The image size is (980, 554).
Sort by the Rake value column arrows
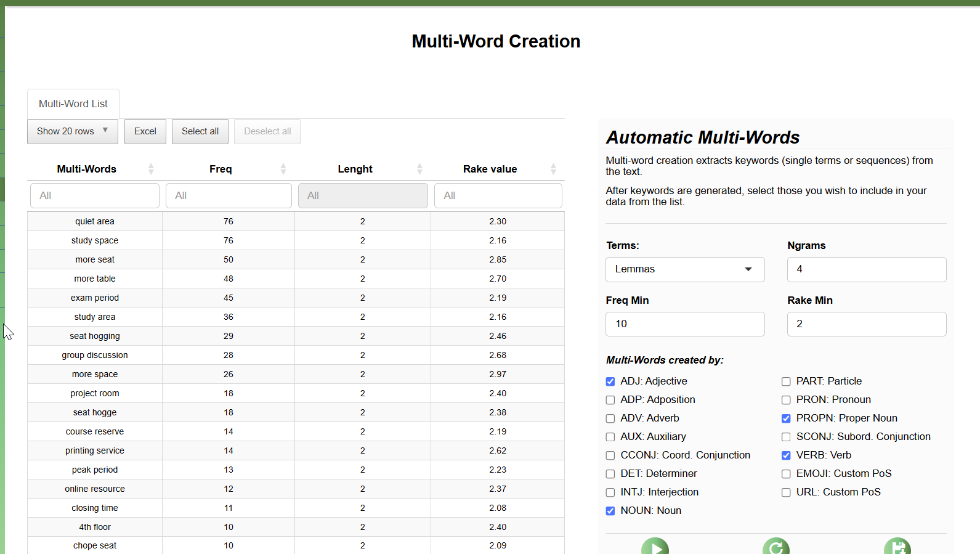click(x=553, y=169)
